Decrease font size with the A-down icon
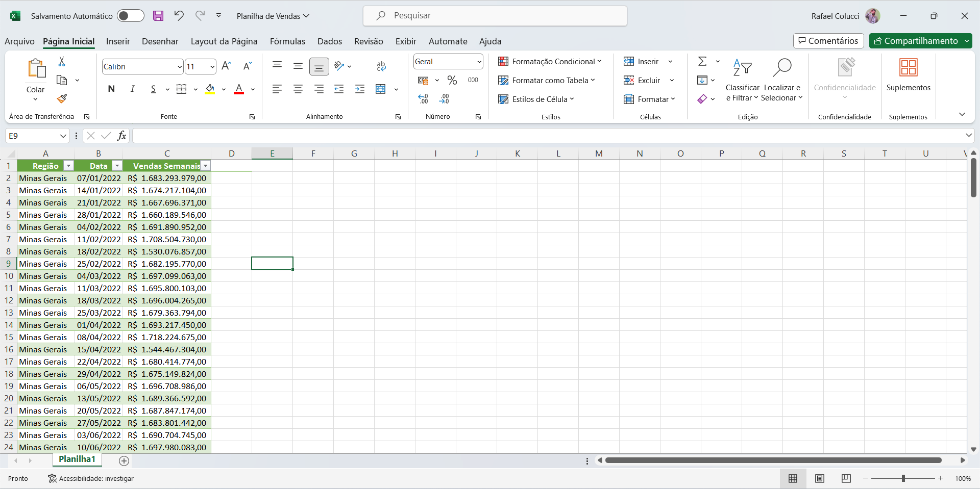The height and width of the screenshot is (489, 980). click(248, 66)
